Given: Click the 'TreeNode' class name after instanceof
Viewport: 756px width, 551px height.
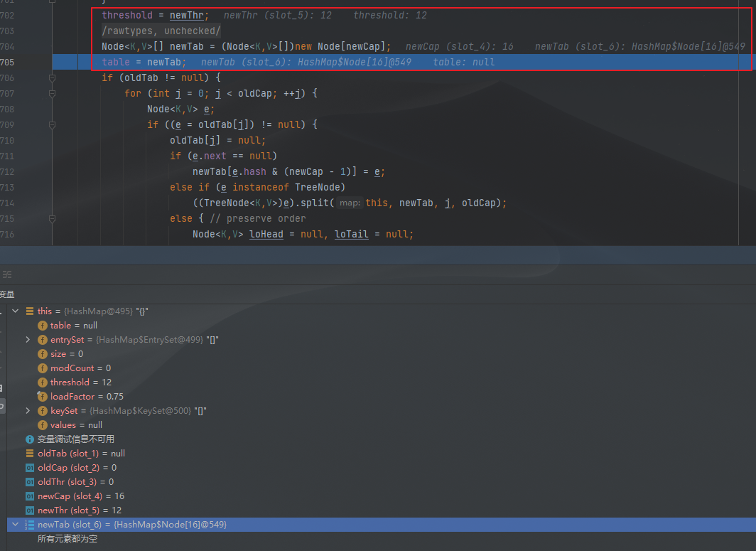Looking at the screenshot, I should 317,187.
